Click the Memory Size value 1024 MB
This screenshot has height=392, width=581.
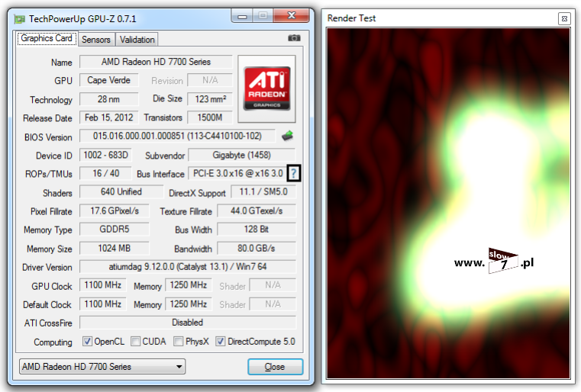pyautogui.click(x=115, y=249)
